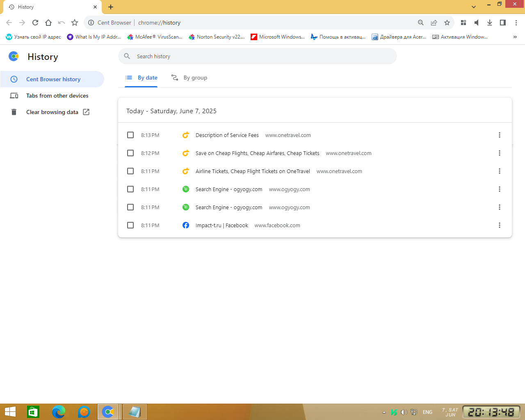Image resolution: width=525 pixels, height=420 pixels.
Task: Open Airline Tickets, Cheap Flight Tickets link
Action: pos(253,171)
